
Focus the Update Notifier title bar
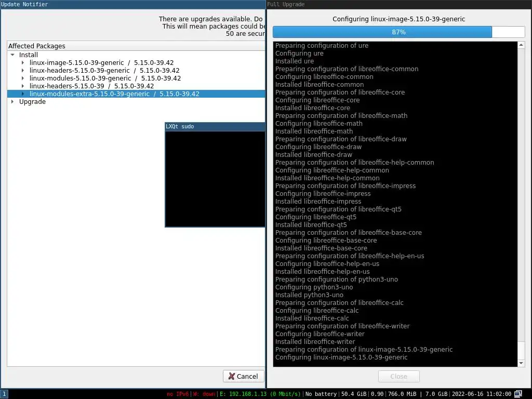click(132, 4)
